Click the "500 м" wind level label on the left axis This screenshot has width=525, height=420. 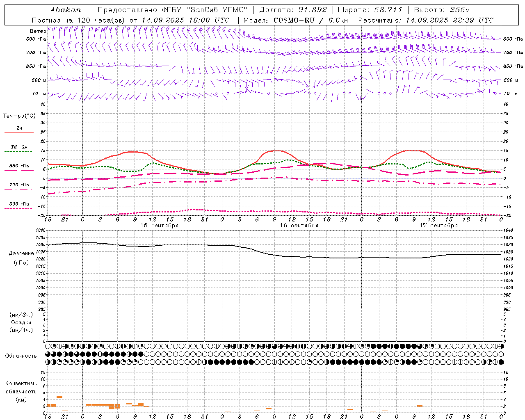[39, 80]
